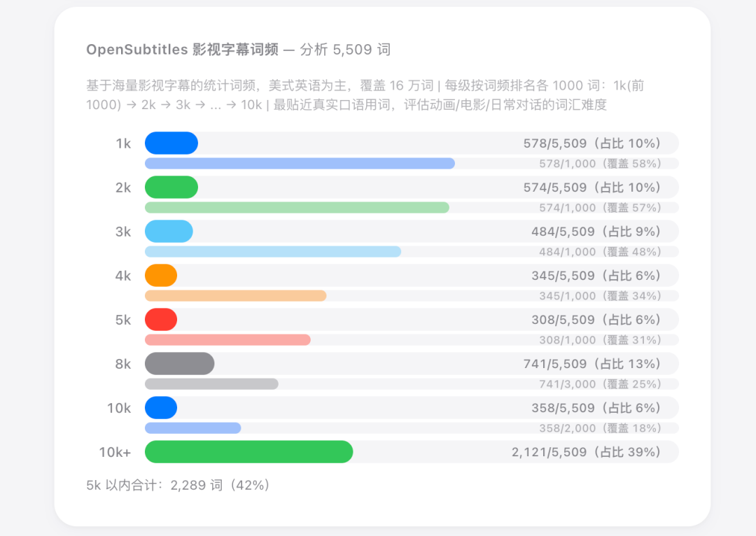The width and height of the screenshot is (756, 536).
Task: Click the pale blue 1k coverage bar
Action: pyautogui.click(x=300, y=163)
